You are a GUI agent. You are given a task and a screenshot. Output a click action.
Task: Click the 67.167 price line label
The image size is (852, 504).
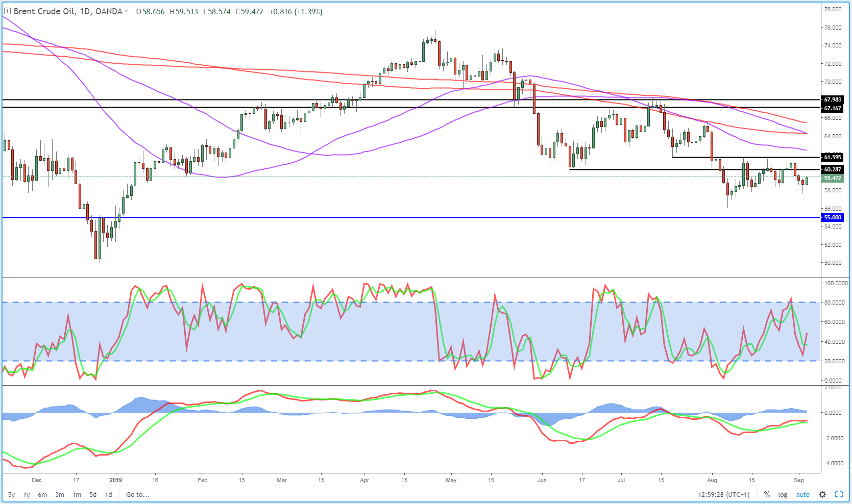coord(833,108)
